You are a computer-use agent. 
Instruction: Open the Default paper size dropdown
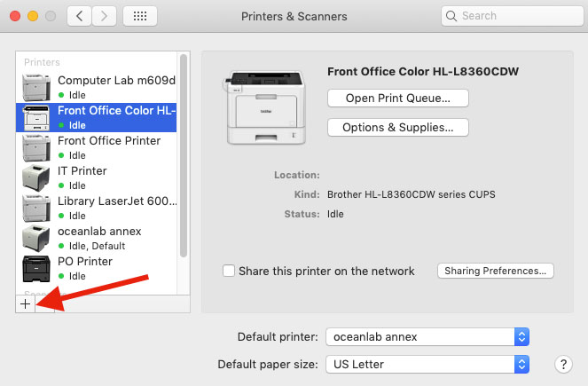pyautogui.click(x=427, y=364)
